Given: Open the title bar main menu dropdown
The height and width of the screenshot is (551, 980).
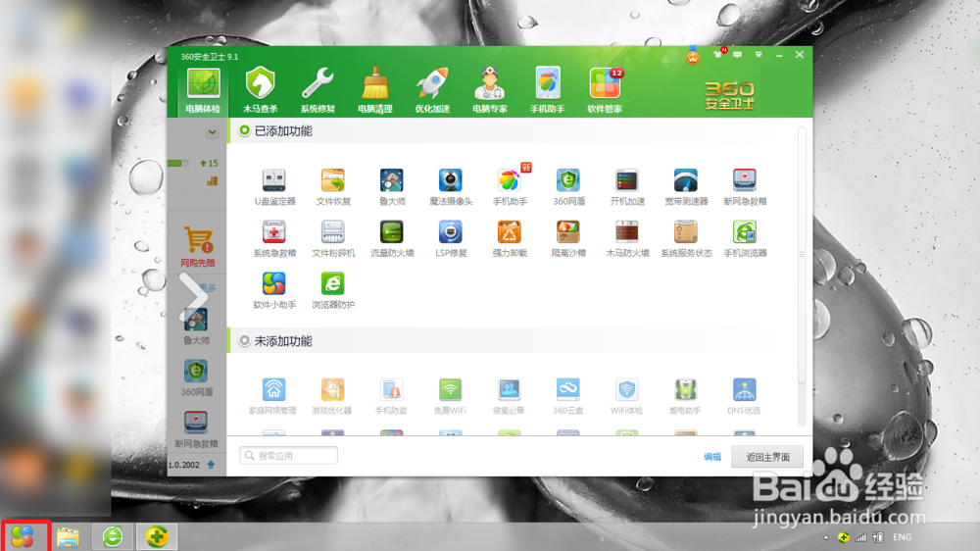Looking at the screenshot, I should coord(759,55).
